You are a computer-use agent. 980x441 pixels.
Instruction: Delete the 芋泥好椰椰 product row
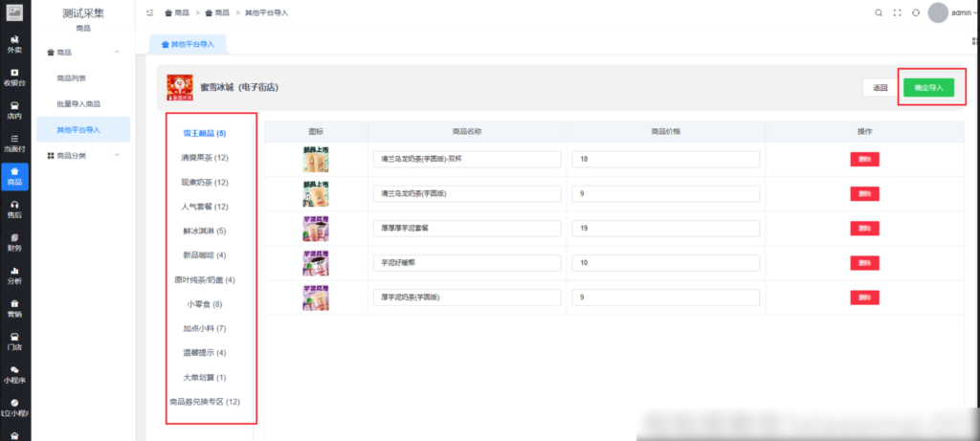(864, 262)
